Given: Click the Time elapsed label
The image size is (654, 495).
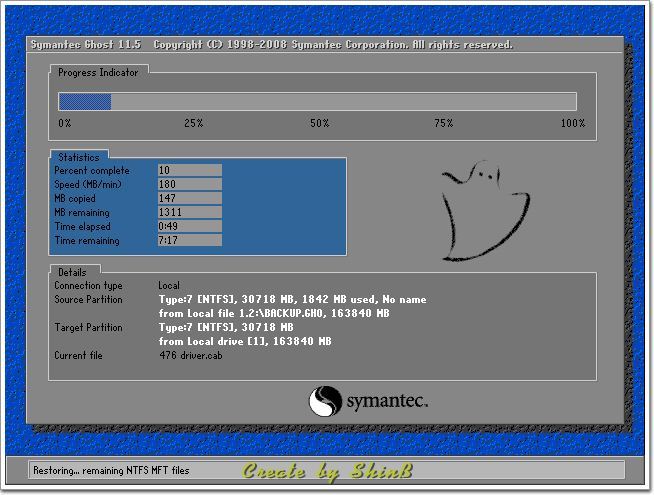Looking at the screenshot, I should 83,226.
